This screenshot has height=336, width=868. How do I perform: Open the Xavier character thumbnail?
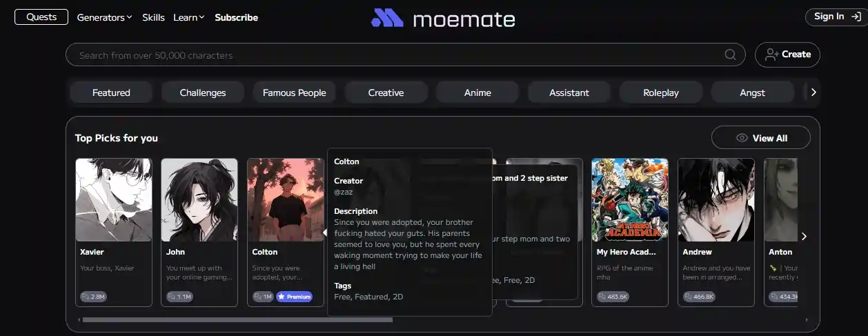coord(114,200)
